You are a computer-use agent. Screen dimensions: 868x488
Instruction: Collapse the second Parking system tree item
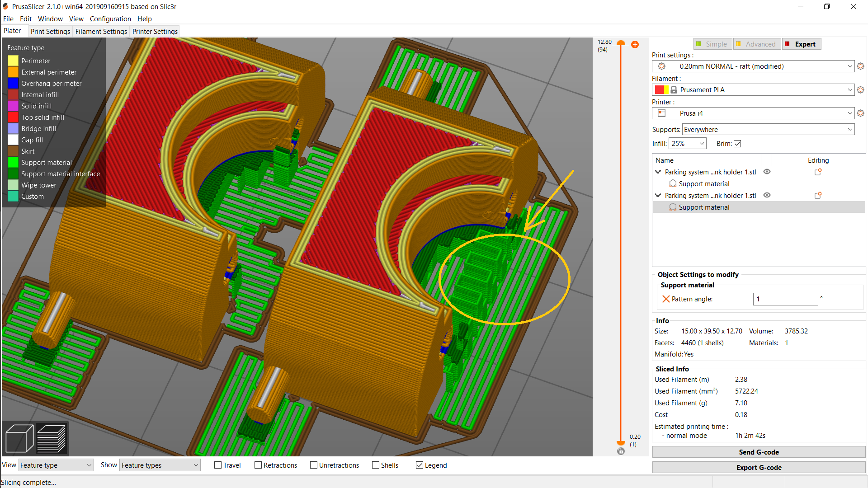click(x=658, y=196)
